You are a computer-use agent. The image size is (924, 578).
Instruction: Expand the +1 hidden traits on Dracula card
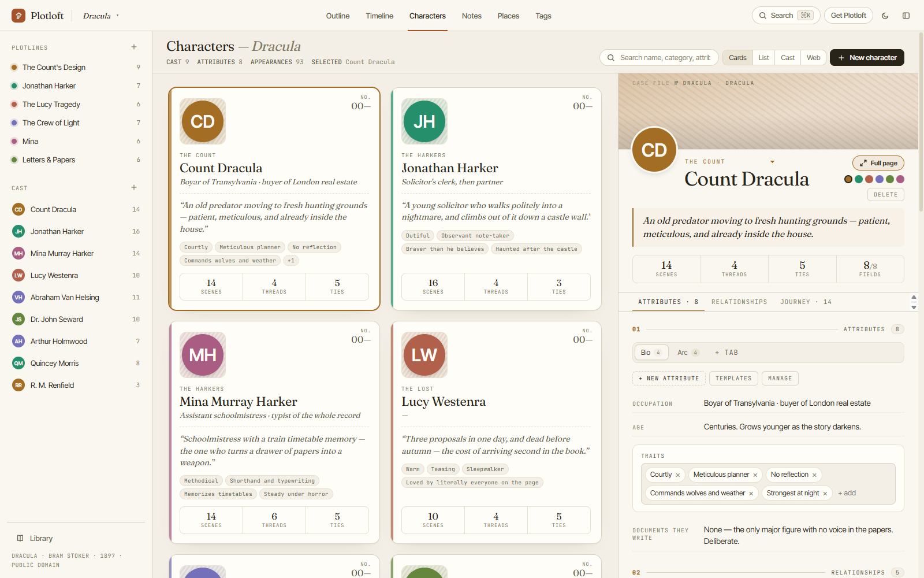point(291,261)
